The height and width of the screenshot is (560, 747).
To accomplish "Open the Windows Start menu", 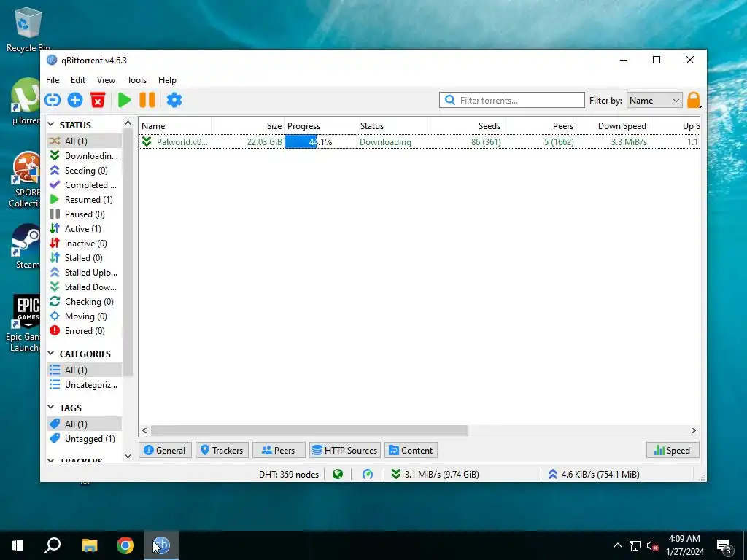I will pyautogui.click(x=18, y=545).
